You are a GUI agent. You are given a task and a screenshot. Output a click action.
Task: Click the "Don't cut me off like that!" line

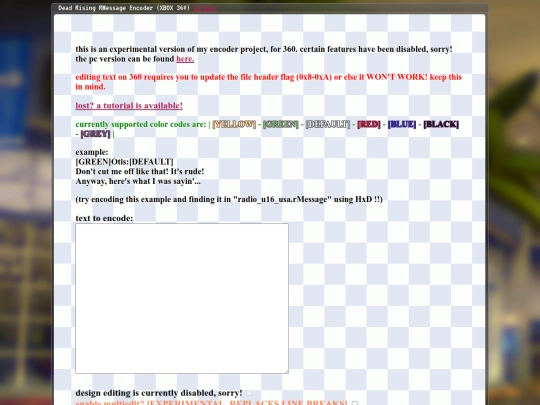click(x=140, y=172)
